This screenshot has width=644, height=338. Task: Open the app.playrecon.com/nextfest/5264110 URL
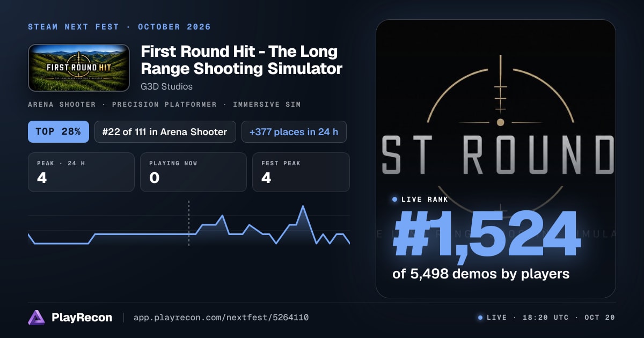(221, 318)
